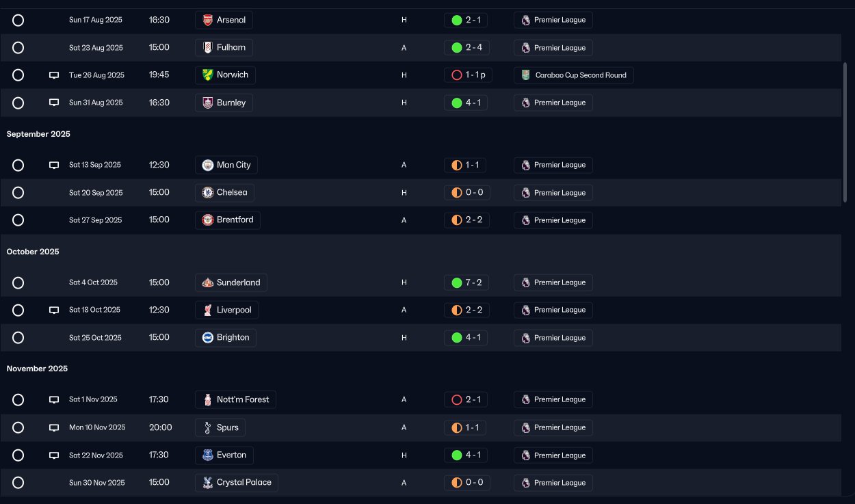Screen dimensions: 855x504
Task: Click the Arsenal club badge icon
Action: pyautogui.click(x=208, y=20)
